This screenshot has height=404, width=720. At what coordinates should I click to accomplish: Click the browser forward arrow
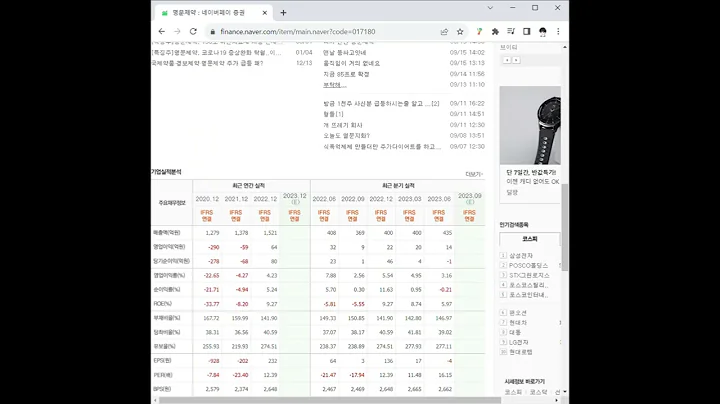click(x=177, y=32)
